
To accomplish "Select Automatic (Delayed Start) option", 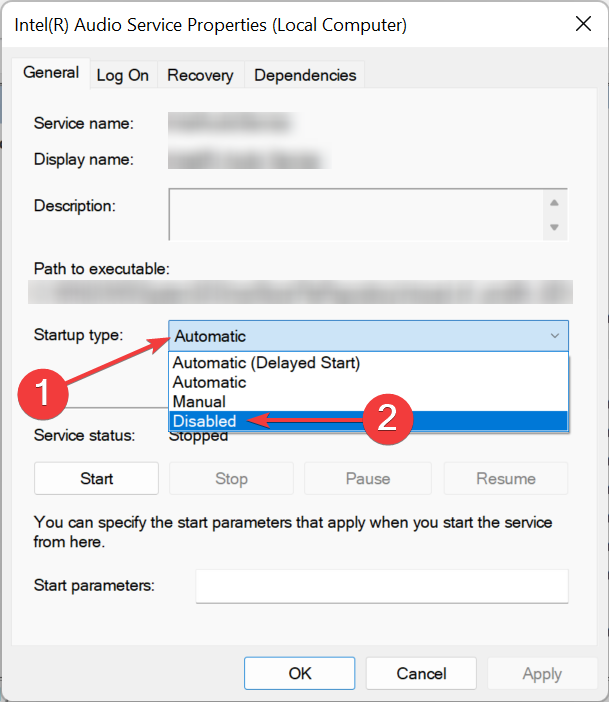I will coord(368,363).
